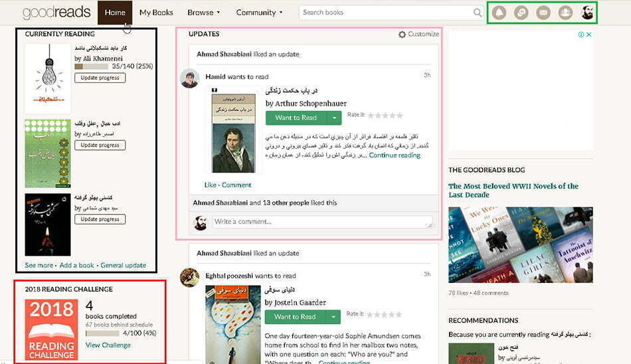631x364 pixels.
Task: Click Comment under Hamid's update
Action: [x=236, y=185]
